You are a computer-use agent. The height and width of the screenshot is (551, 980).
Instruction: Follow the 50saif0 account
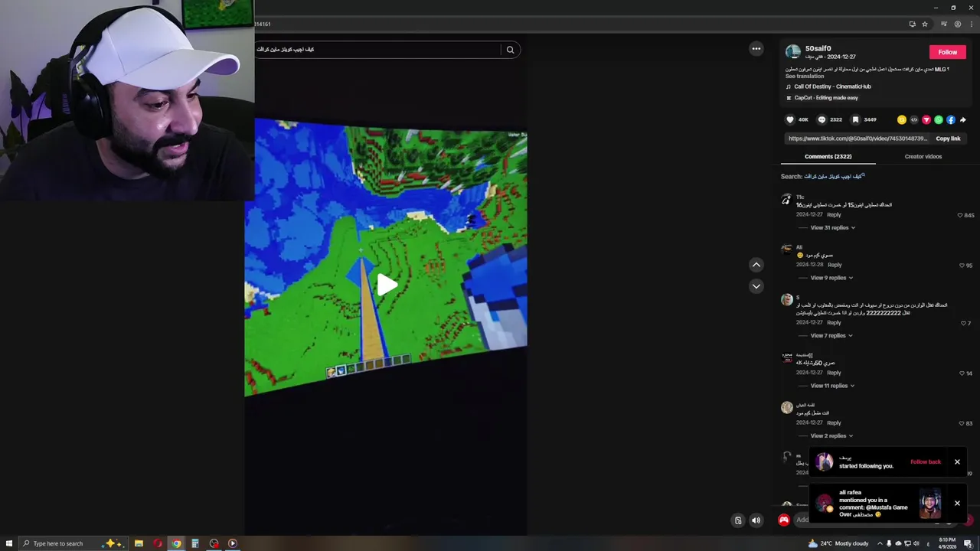[x=948, y=52]
